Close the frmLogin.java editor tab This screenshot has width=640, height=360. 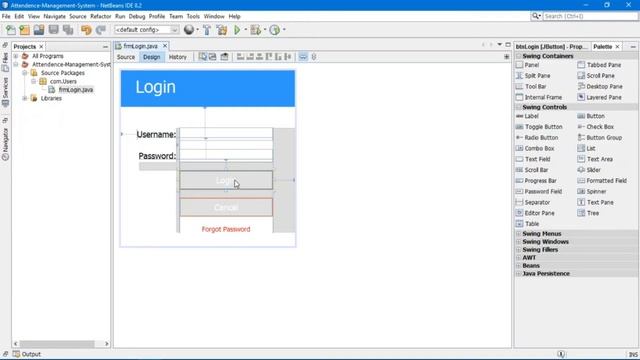165,46
